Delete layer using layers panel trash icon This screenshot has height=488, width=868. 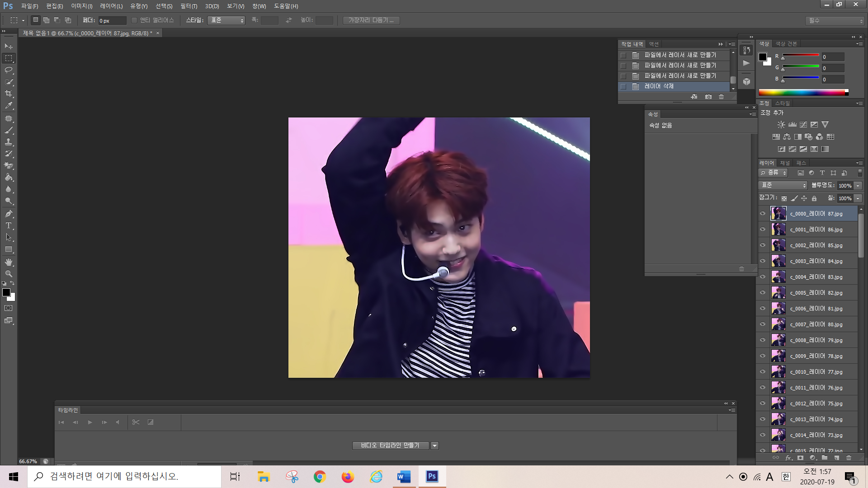click(x=849, y=458)
